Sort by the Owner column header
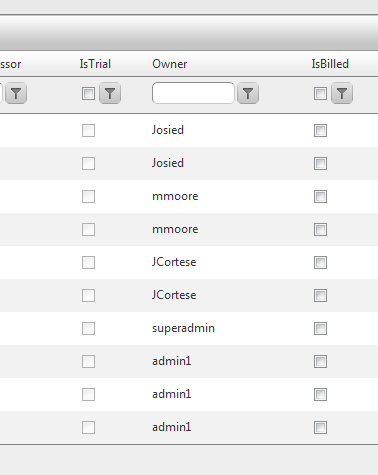 coord(170,64)
